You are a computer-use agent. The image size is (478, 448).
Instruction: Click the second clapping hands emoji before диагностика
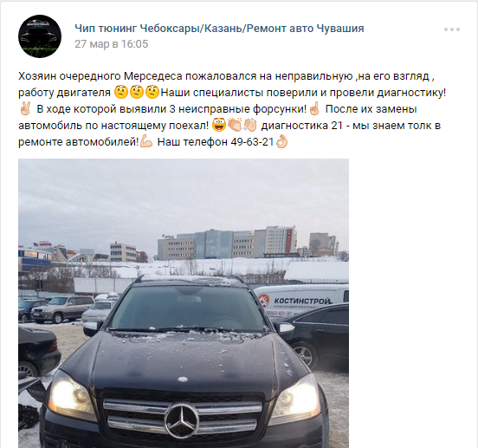point(250,125)
